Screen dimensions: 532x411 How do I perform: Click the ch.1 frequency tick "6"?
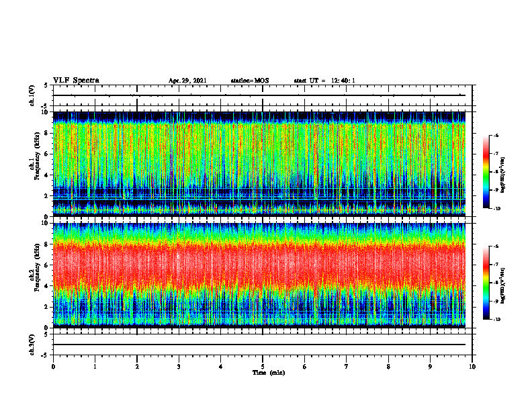click(47, 154)
